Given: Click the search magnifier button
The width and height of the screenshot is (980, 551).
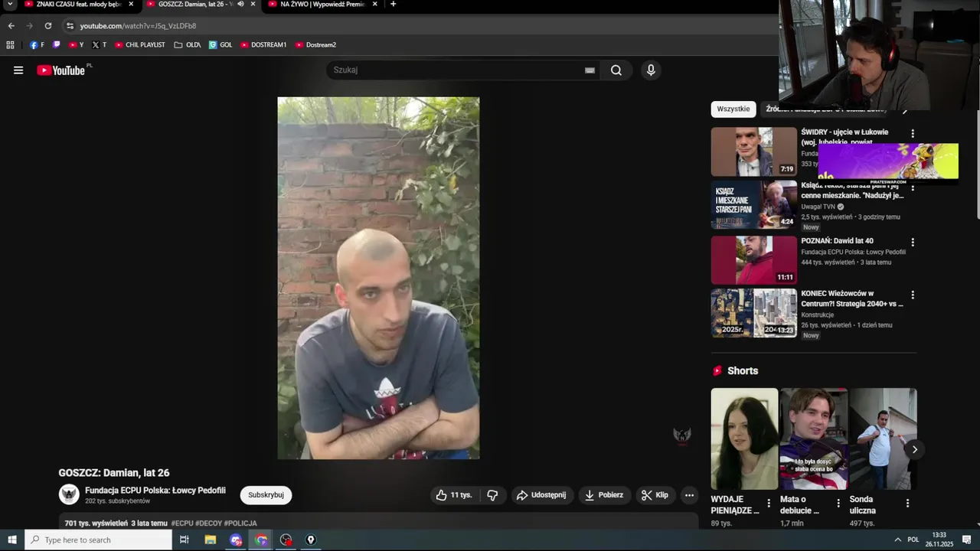Looking at the screenshot, I should coord(616,70).
